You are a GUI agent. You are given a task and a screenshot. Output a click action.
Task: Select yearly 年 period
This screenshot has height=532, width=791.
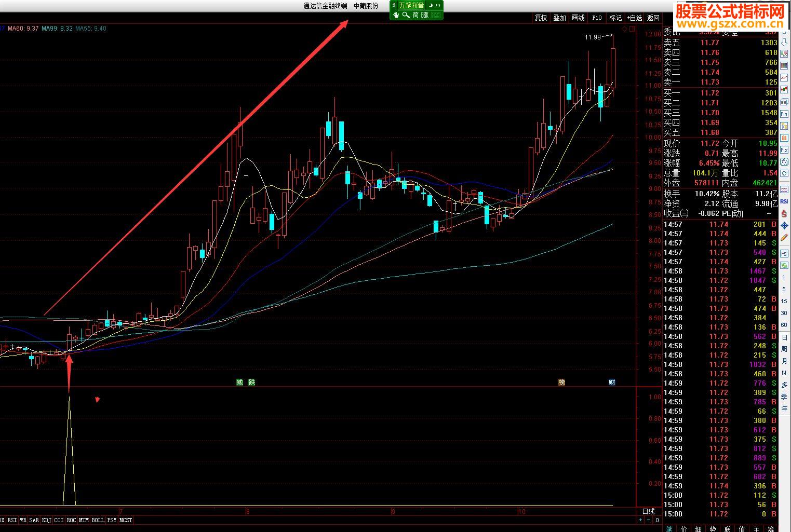[x=784, y=408]
